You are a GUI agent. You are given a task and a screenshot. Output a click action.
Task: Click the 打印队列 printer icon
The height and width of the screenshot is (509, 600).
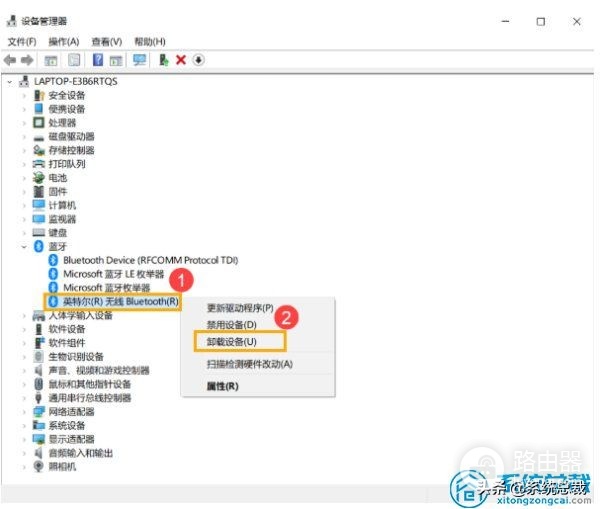coord(39,164)
